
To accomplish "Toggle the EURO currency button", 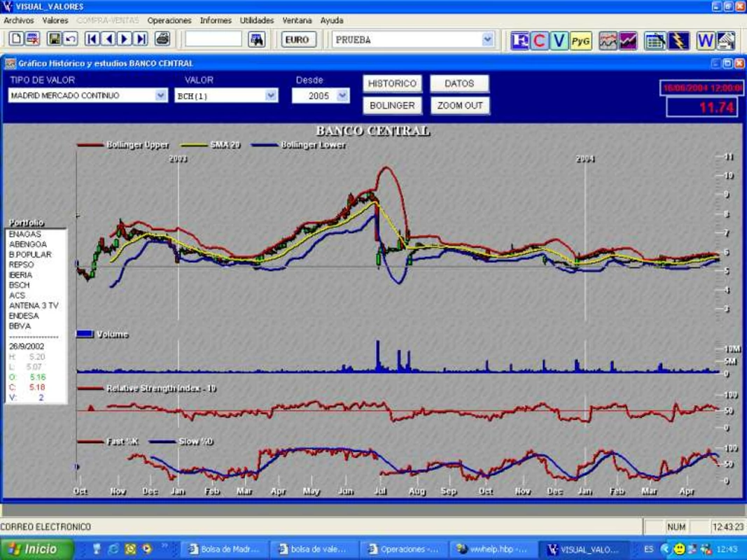I will (x=298, y=39).
